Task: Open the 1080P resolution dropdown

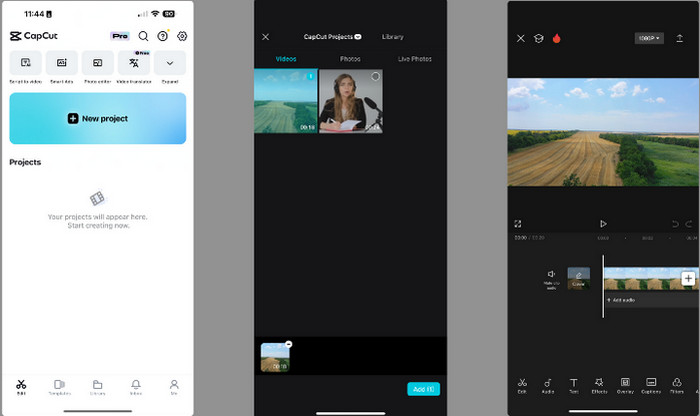Action: pyautogui.click(x=649, y=38)
